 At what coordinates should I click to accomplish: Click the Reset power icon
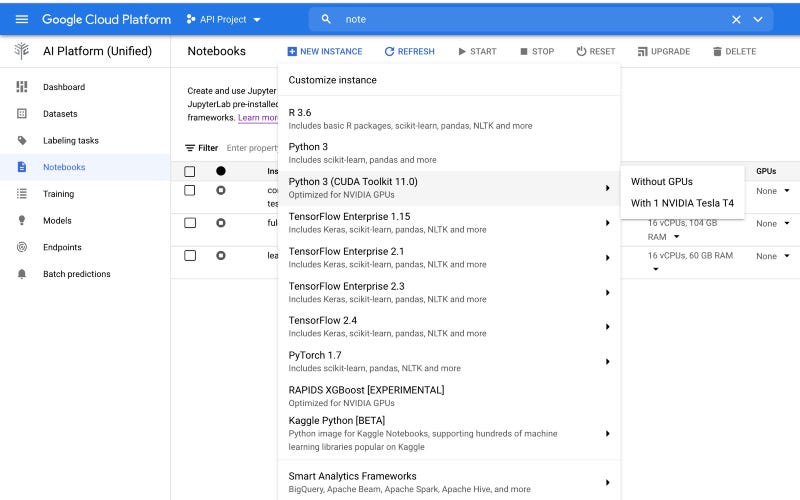581,51
